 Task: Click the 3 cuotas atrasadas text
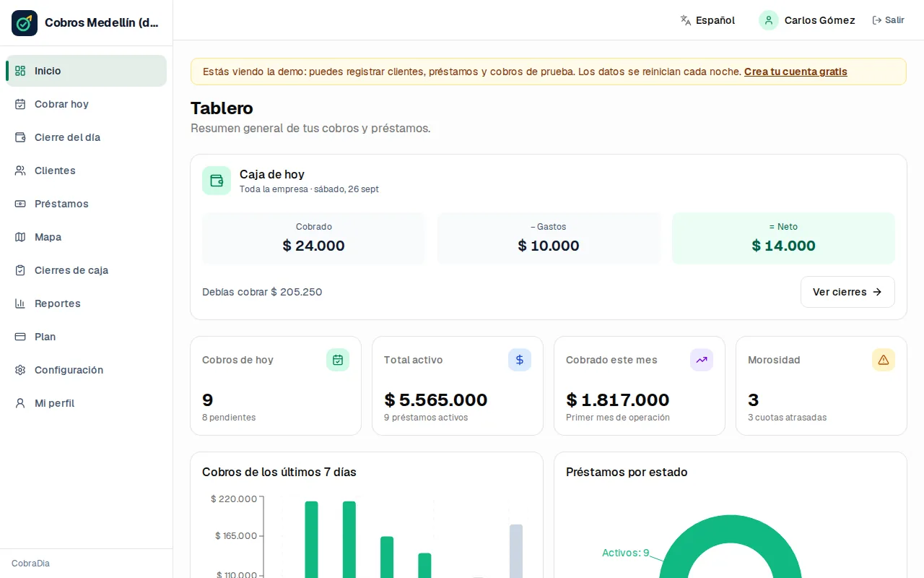pyautogui.click(x=788, y=418)
